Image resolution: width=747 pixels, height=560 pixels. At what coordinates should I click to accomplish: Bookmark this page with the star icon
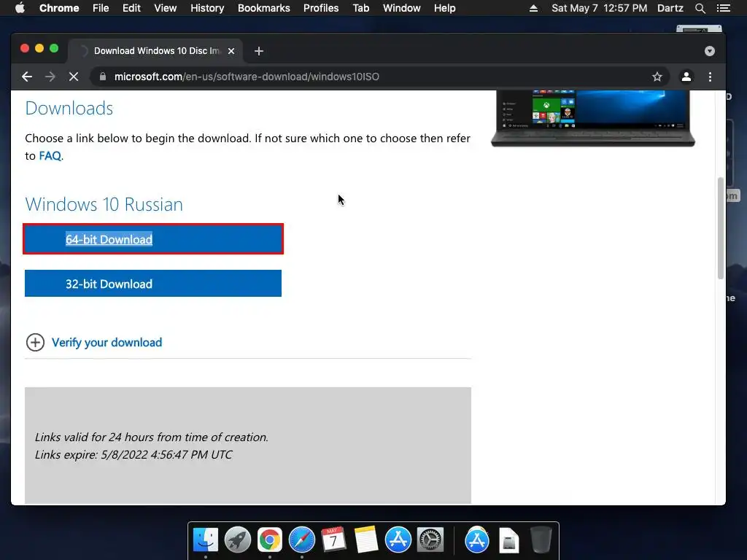(657, 77)
